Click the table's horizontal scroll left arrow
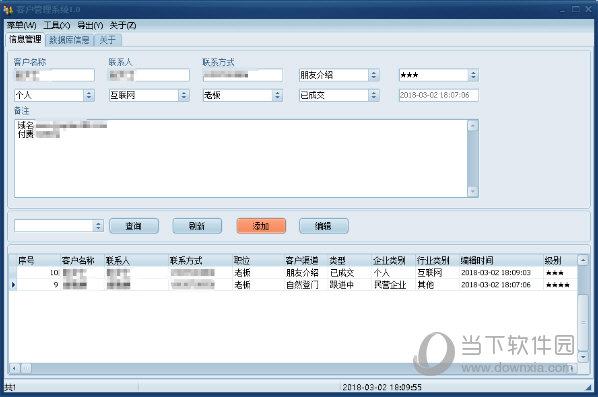The width and height of the screenshot is (598, 397). [14, 368]
